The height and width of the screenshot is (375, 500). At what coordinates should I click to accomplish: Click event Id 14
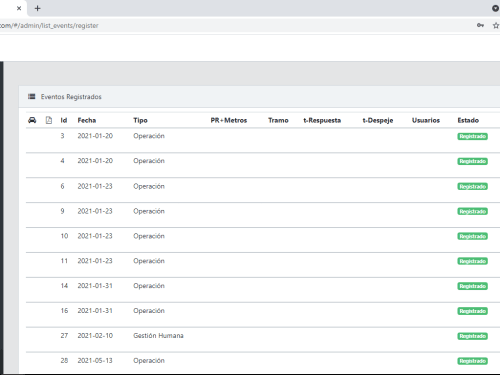tap(64, 286)
